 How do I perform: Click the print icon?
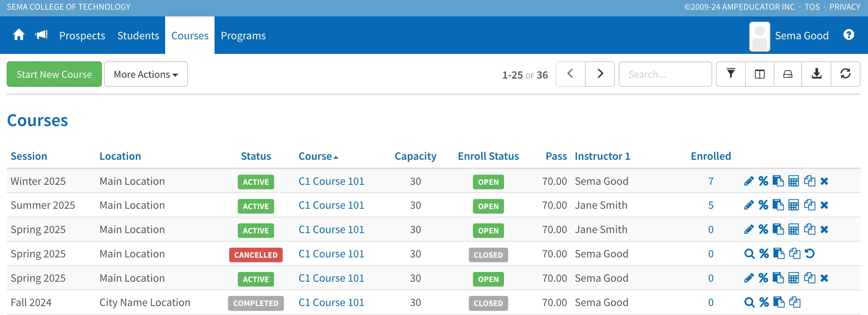click(788, 74)
